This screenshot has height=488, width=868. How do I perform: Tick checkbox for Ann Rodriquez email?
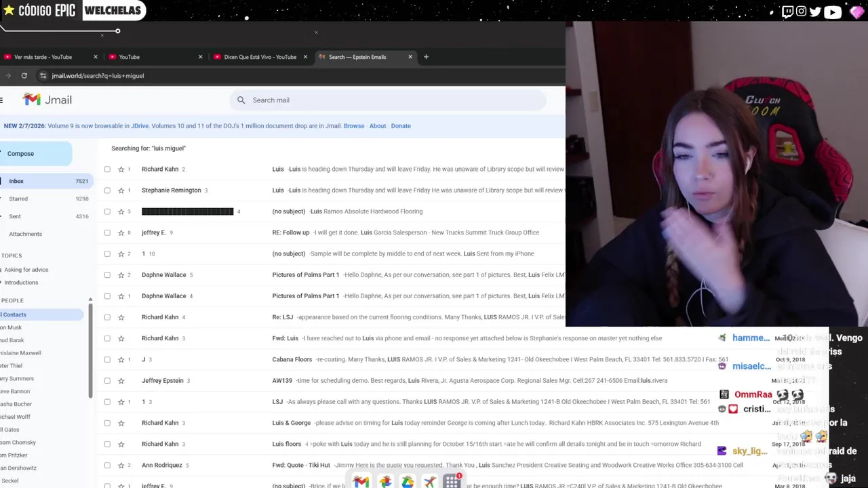tap(107, 465)
